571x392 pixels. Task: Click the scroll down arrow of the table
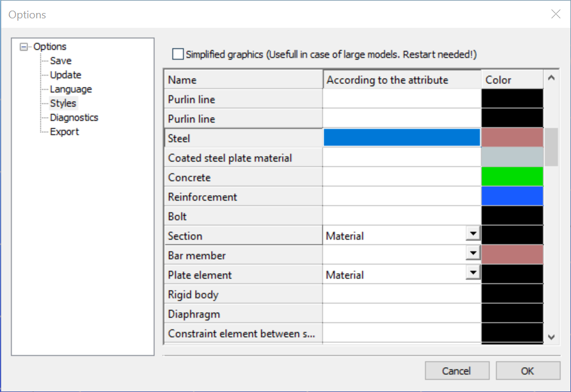(x=551, y=337)
